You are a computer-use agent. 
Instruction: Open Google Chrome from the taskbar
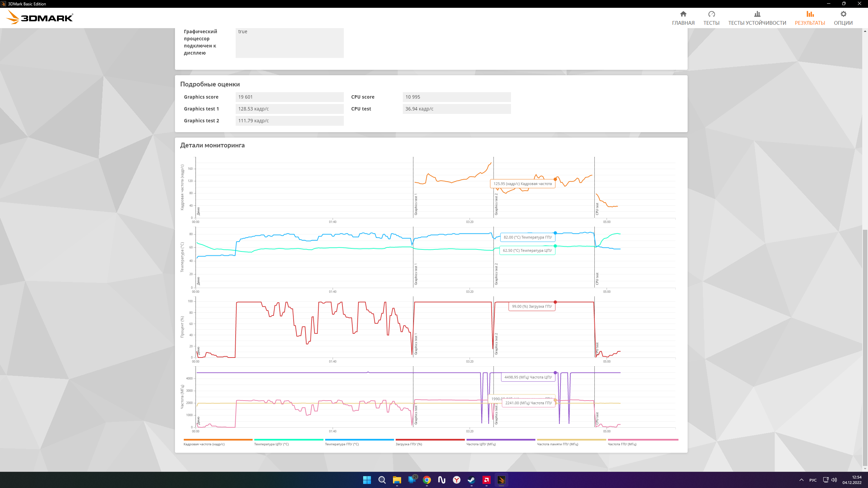click(427, 480)
